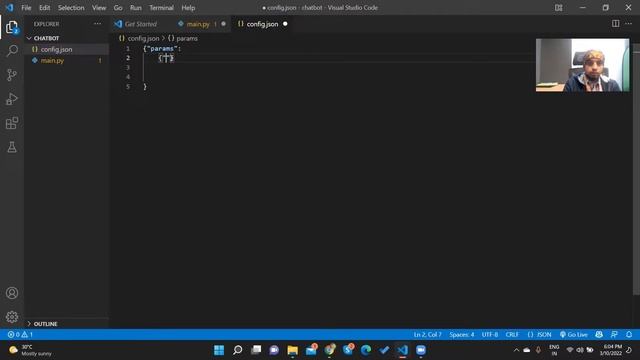Open the Testing flask view
The image size is (640, 360).
point(12,147)
